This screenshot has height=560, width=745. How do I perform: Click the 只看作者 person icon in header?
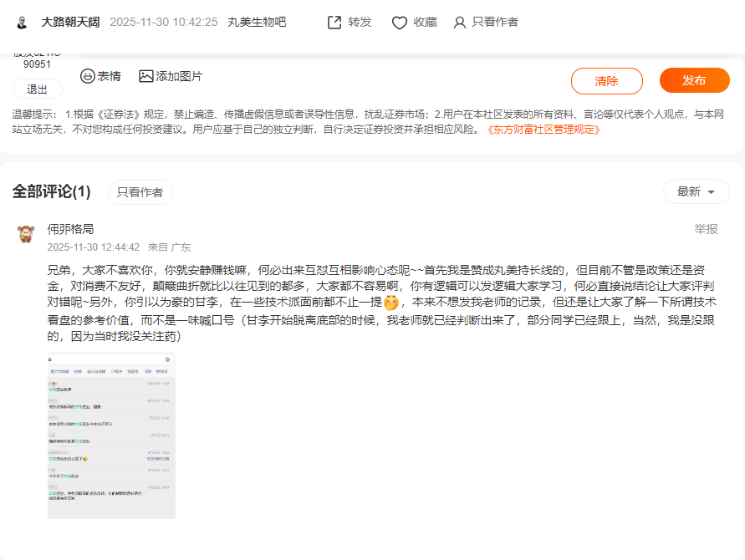459,23
